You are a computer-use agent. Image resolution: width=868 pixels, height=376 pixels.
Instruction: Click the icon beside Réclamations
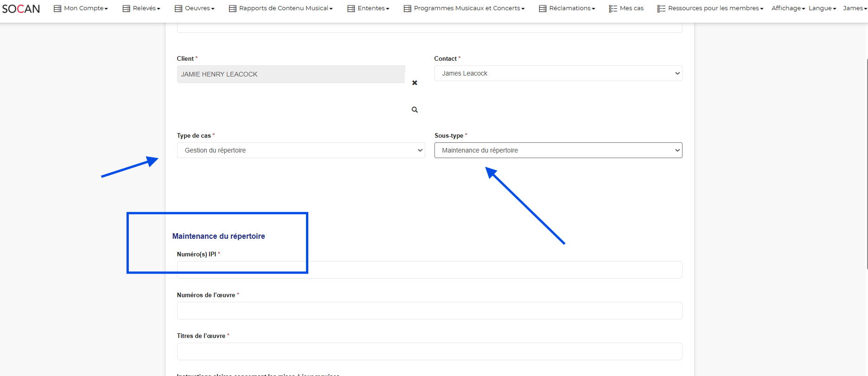pos(542,8)
